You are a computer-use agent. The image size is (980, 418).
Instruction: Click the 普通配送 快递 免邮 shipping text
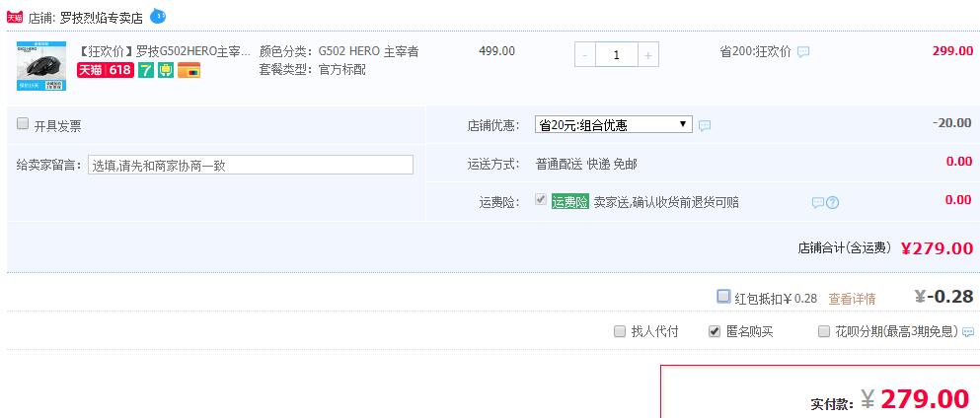tap(586, 165)
